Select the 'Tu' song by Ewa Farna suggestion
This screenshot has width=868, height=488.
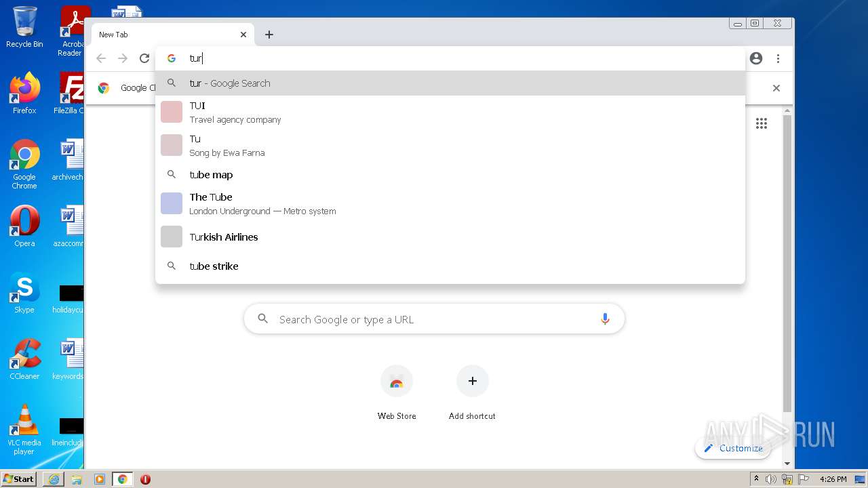pyautogui.click(x=450, y=145)
